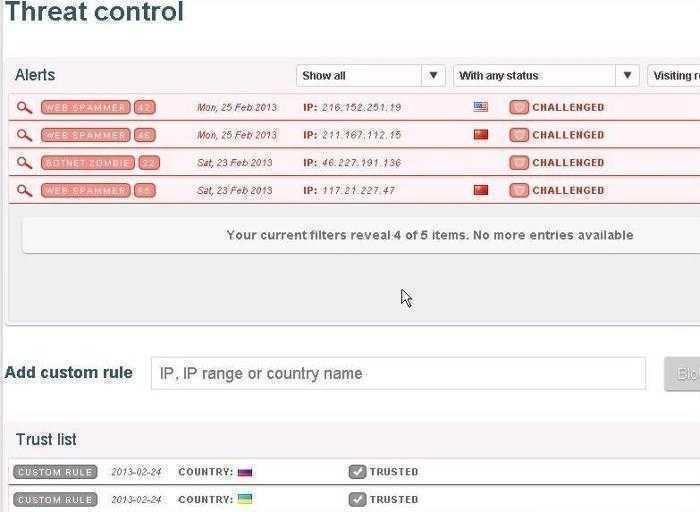Open the With any status dropdown
Viewport: 700px width, 512px height.
pyautogui.click(x=546, y=76)
